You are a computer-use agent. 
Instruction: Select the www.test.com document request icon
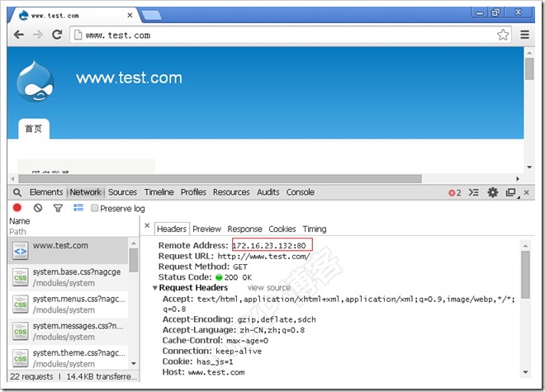point(20,251)
